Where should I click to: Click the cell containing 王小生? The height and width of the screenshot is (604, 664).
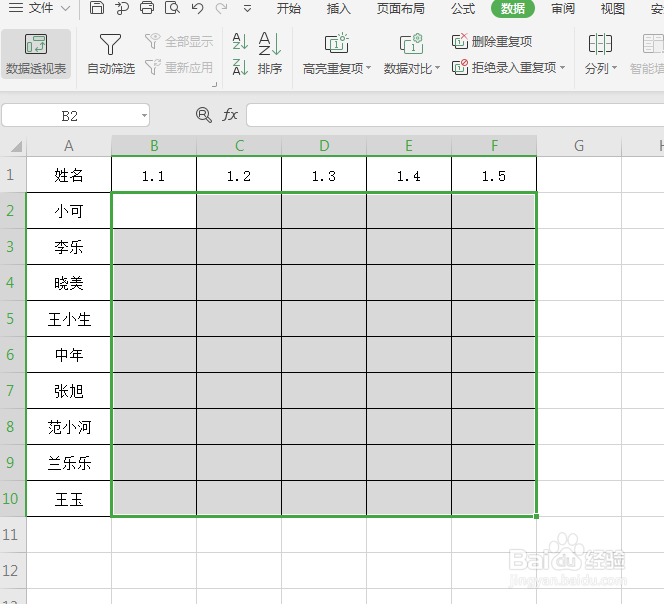point(69,319)
